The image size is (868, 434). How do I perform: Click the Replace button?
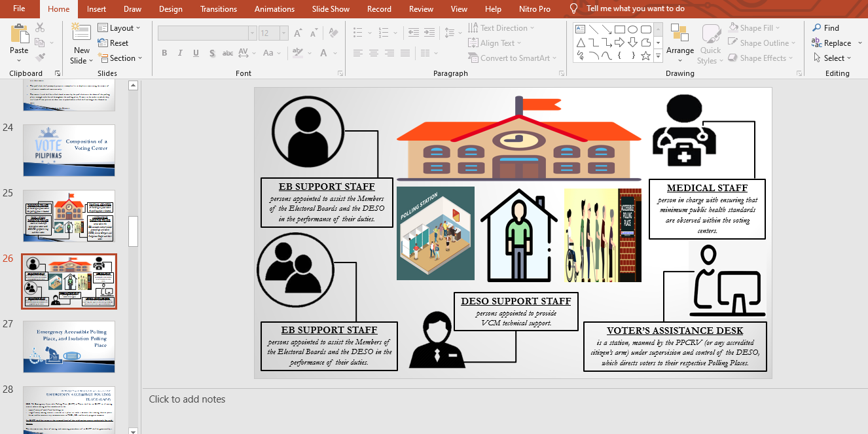pos(831,43)
